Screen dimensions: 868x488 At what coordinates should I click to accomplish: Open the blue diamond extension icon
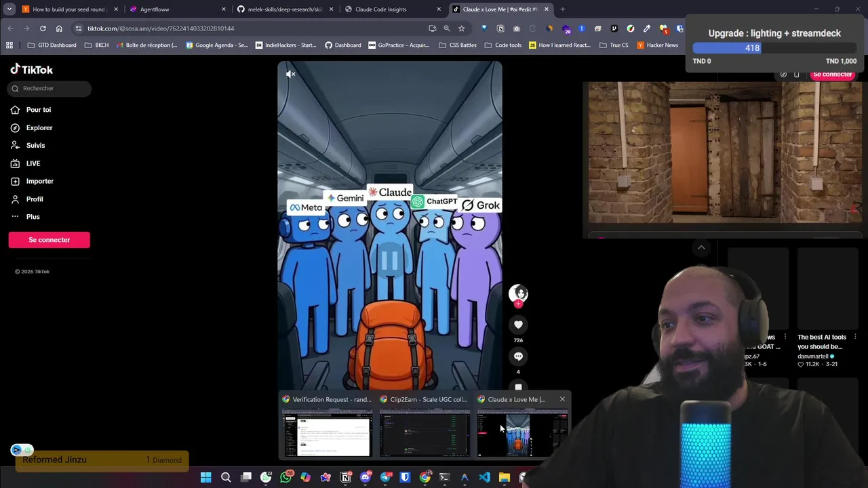click(484, 28)
